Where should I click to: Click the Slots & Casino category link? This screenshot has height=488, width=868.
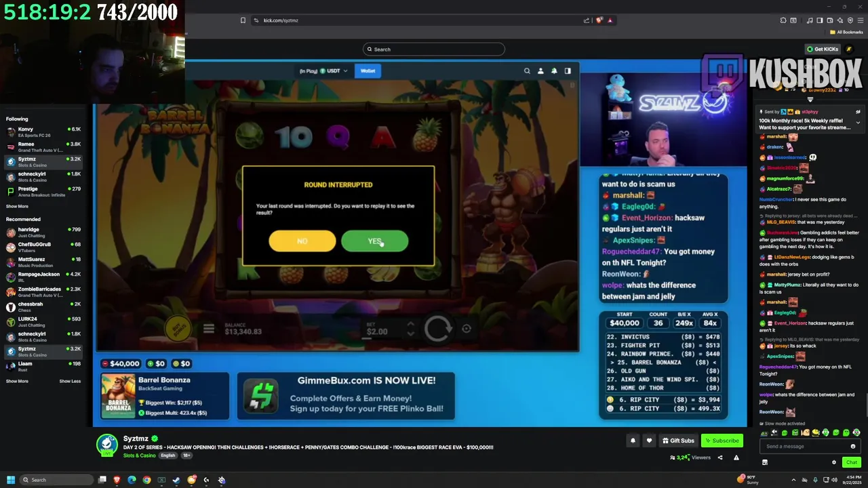[x=139, y=455]
